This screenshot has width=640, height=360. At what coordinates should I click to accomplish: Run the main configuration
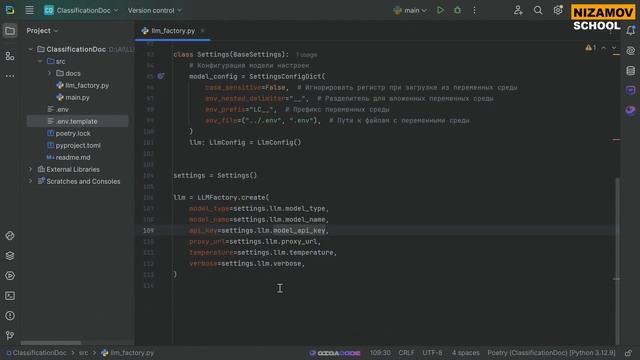(x=440, y=10)
